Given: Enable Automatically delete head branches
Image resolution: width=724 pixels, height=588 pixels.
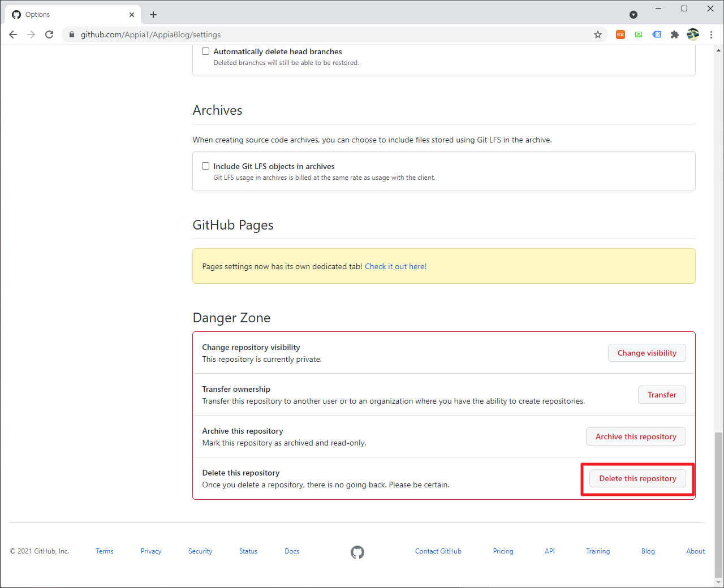Looking at the screenshot, I should (x=206, y=51).
